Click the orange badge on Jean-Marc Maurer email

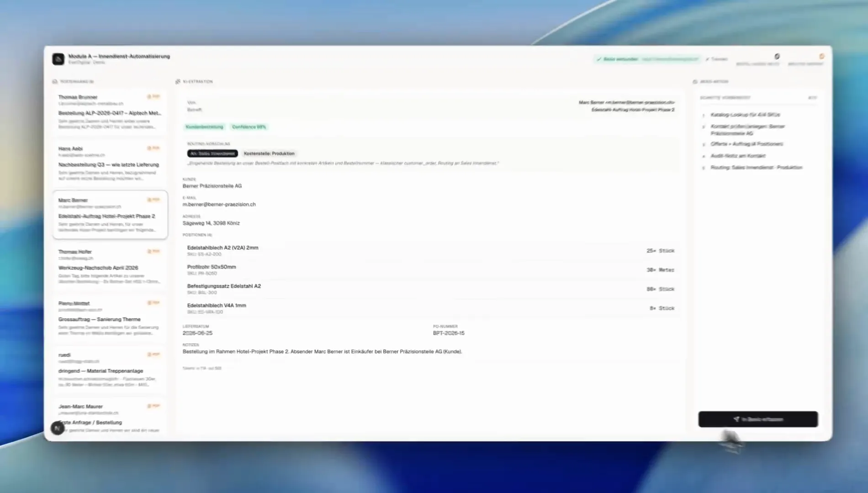[153, 406]
